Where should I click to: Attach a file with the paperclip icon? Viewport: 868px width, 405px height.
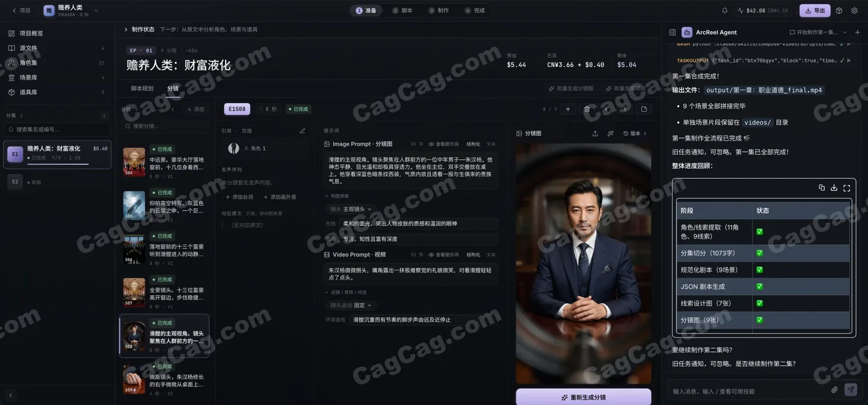point(834,390)
